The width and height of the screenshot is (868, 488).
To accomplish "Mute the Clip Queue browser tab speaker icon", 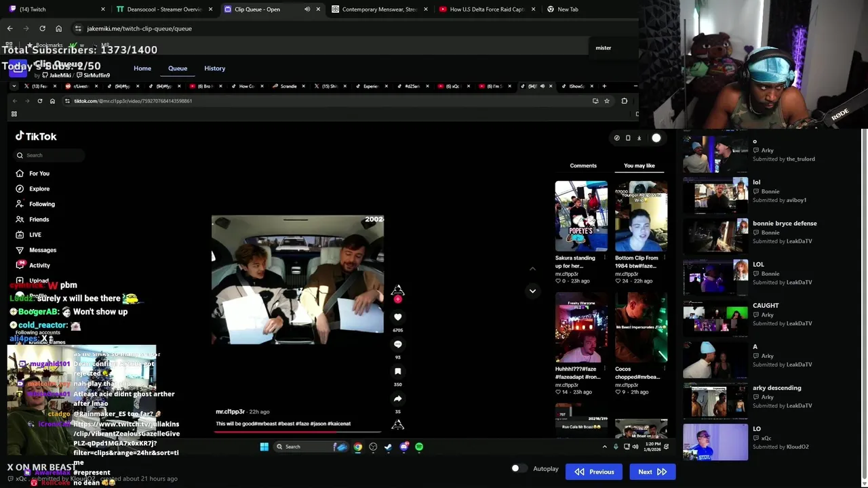I will [307, 9].
